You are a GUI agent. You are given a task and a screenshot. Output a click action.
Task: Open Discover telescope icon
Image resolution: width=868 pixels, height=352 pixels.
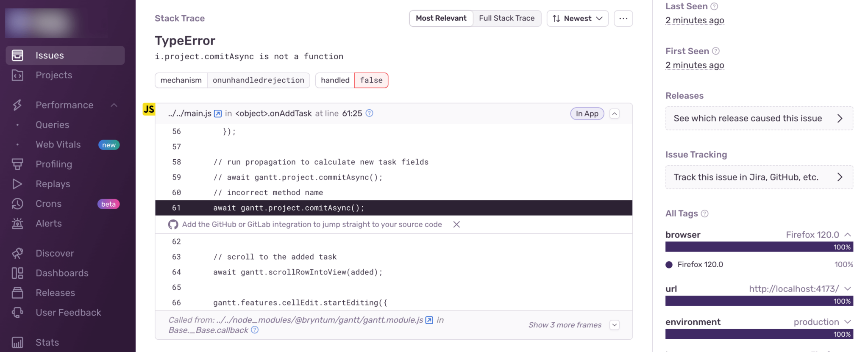[17, 253]
